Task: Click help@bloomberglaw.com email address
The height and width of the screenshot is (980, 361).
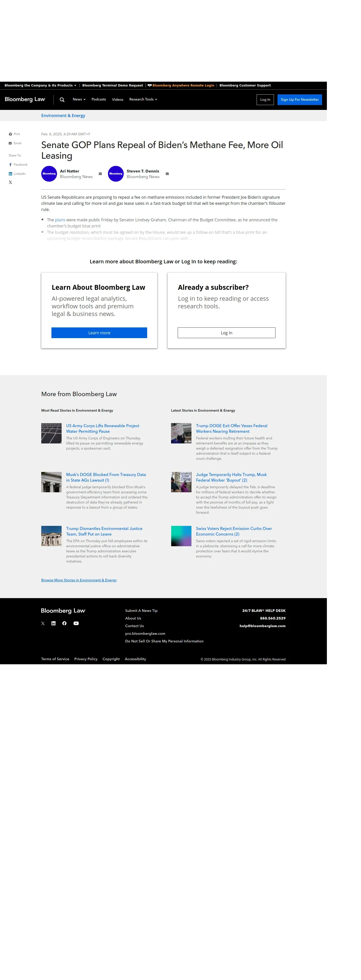Action: (262, 626)
